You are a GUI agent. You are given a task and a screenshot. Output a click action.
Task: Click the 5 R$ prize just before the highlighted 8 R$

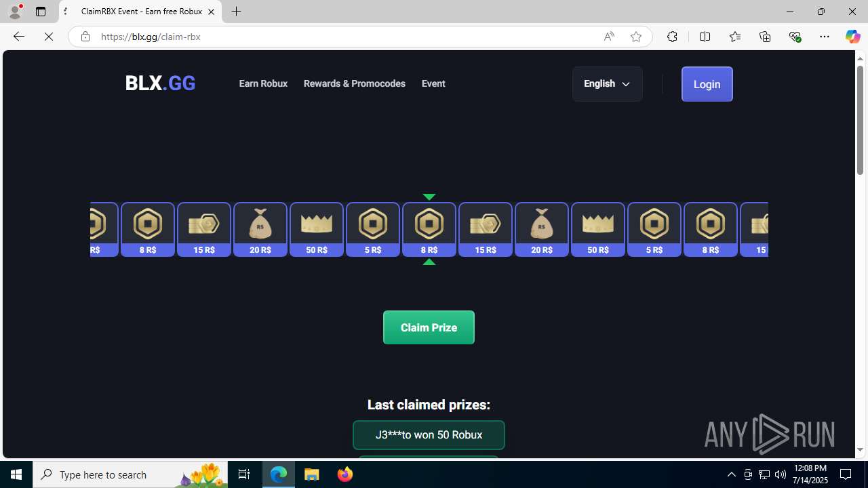click(x=373, y=230)
